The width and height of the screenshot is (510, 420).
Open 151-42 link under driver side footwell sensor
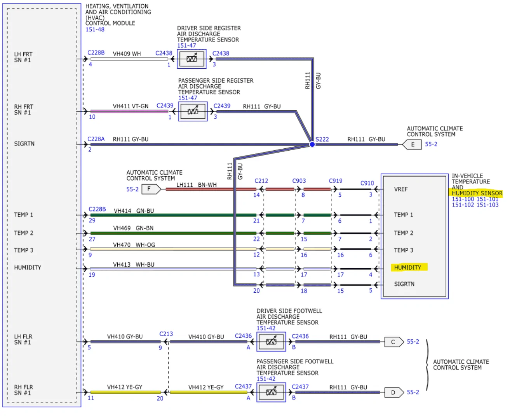click(x=266, y=328)
